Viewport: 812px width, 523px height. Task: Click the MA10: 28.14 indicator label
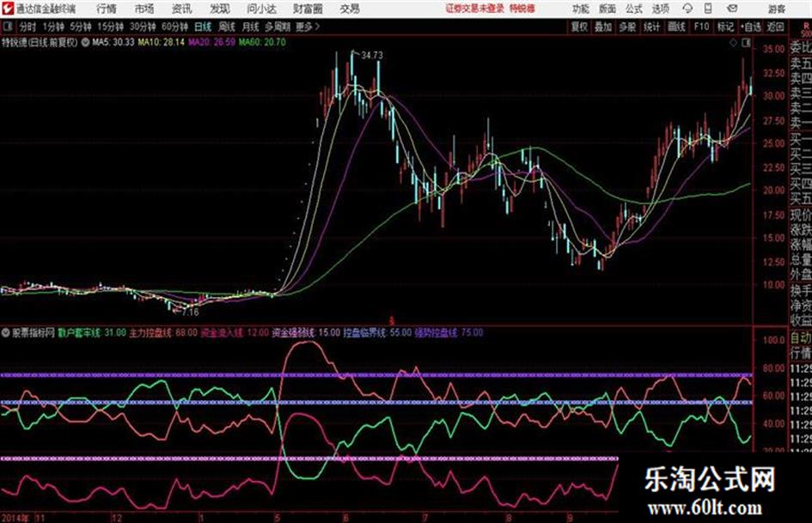pyautogui.click(x=161, y=42)
